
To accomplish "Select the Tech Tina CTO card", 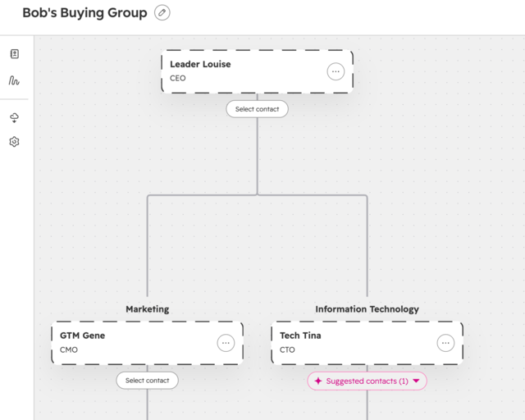I will pos(367,343).
